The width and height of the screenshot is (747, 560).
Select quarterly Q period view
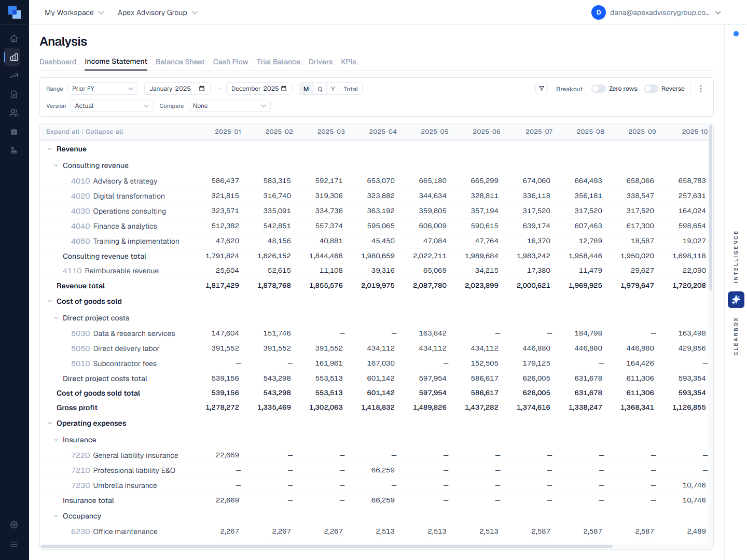pyautogui.click(x=320, y=89)
